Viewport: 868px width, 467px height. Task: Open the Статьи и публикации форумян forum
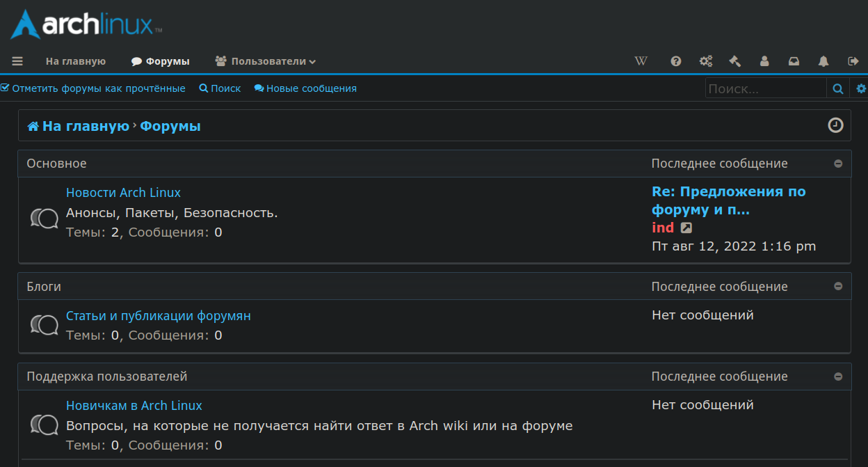(x=158, y=316)
